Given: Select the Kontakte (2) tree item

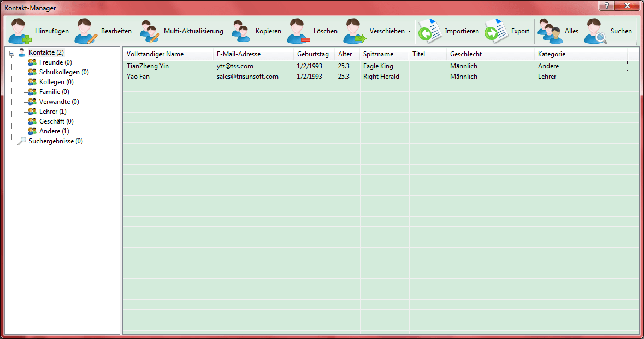Looking at the screenshot, I should pos(46,52).
